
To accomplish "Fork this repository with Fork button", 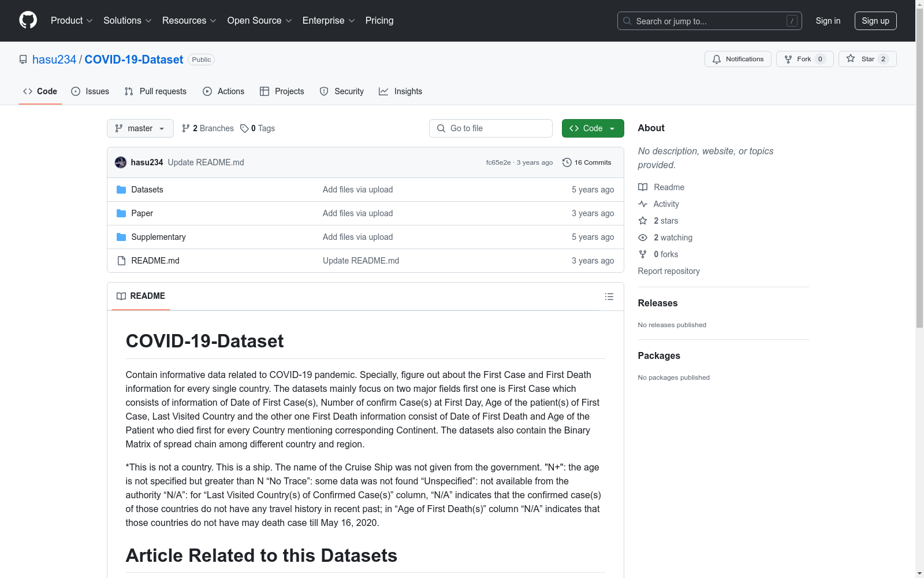I will point(805,59).
